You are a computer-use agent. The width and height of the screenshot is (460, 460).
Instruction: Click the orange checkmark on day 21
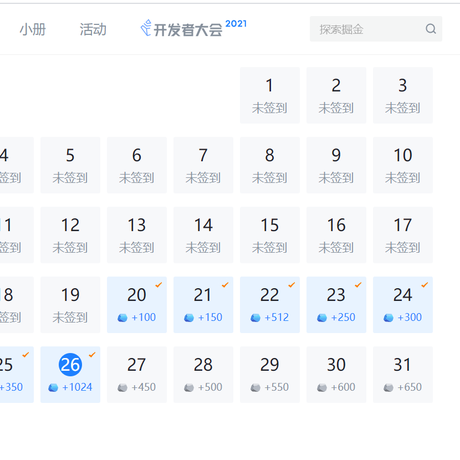tap(225, 285)
